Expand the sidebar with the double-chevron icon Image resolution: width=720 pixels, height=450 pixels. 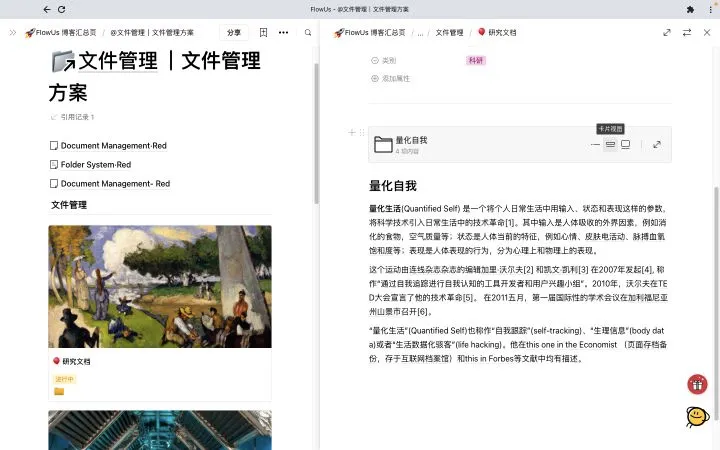[x=12, y=33]
